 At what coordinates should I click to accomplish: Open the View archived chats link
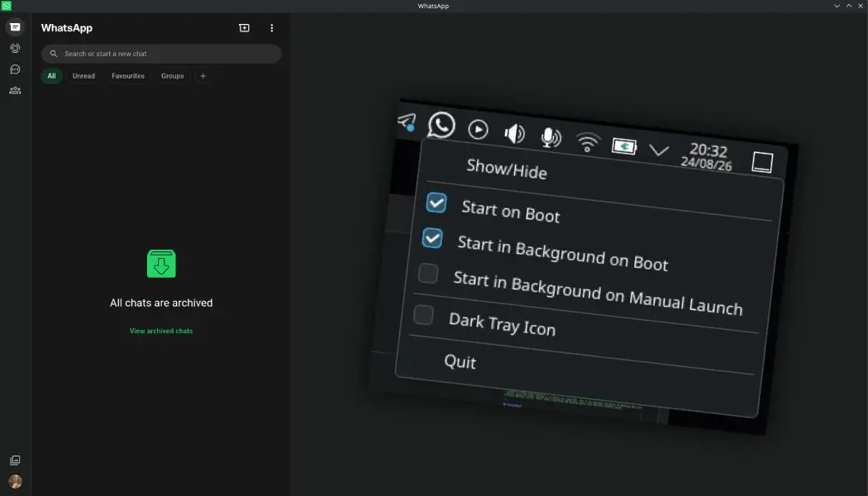click(161, 331)
